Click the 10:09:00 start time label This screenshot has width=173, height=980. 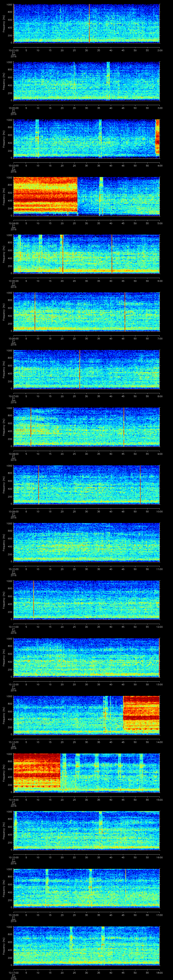coord(13,512)
